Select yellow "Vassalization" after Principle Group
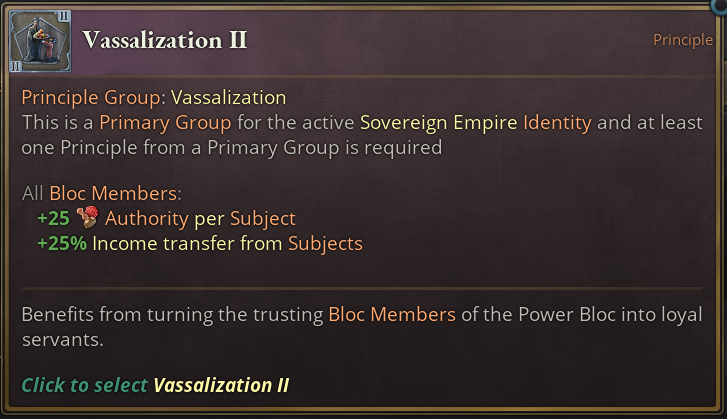 coord(229,98)
